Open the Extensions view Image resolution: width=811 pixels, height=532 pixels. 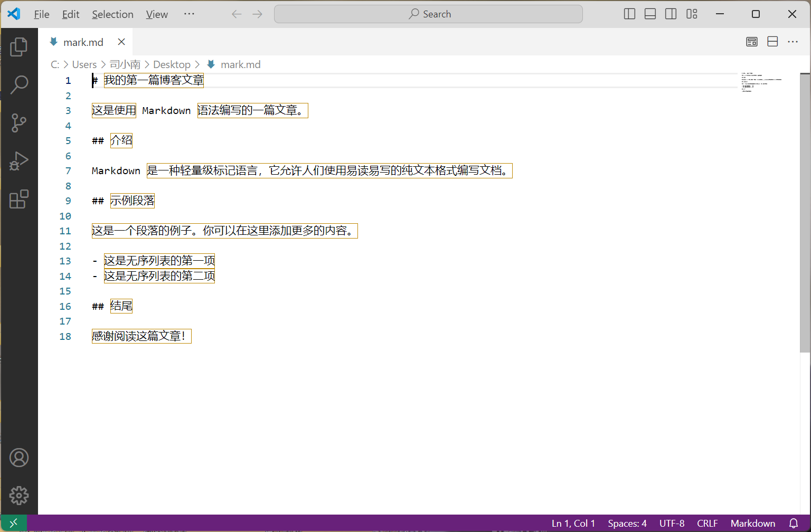[x=19, y=199]
